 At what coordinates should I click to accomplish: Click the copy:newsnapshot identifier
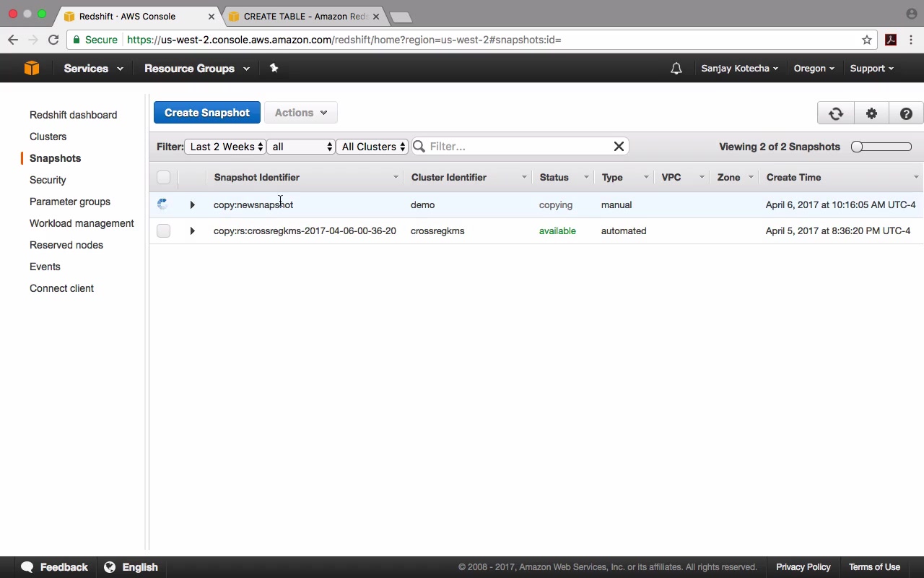pos(253,205)
